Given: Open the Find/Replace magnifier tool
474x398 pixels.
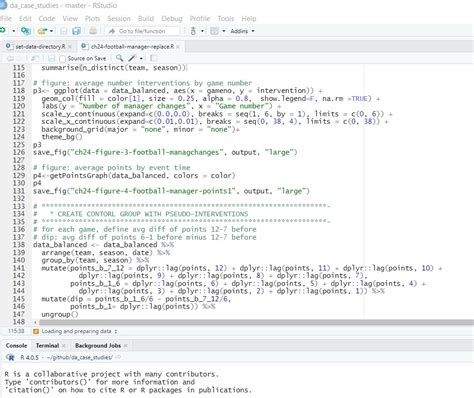Looking at the screenshot, I should point(119,58).
